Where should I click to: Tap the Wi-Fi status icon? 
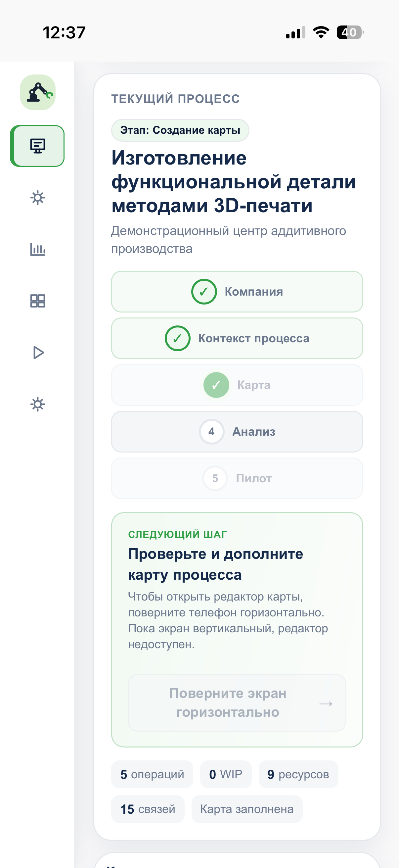coord(321,32)
